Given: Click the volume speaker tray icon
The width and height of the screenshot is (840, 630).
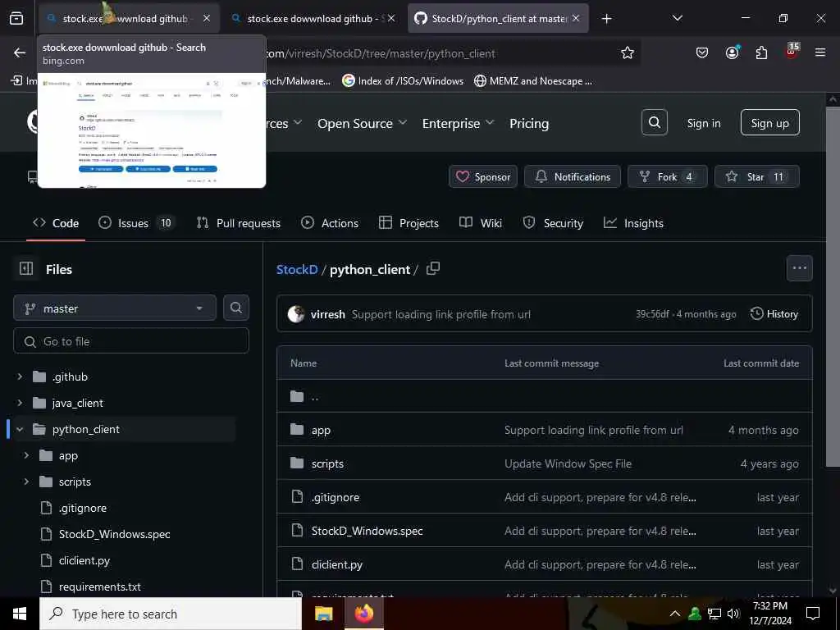Looking at the screenshot, I should pyautogui.click(x=733, y=614).
